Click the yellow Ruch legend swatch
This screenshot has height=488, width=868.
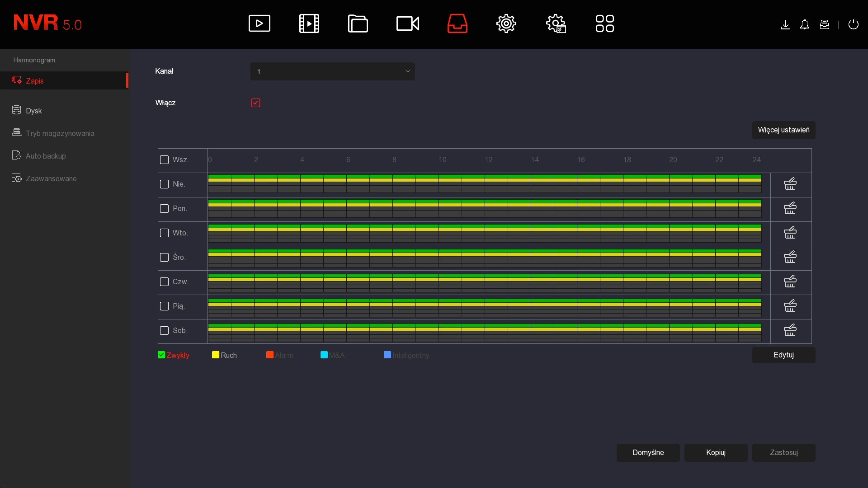pyautogui.click(x=215, y=355)
